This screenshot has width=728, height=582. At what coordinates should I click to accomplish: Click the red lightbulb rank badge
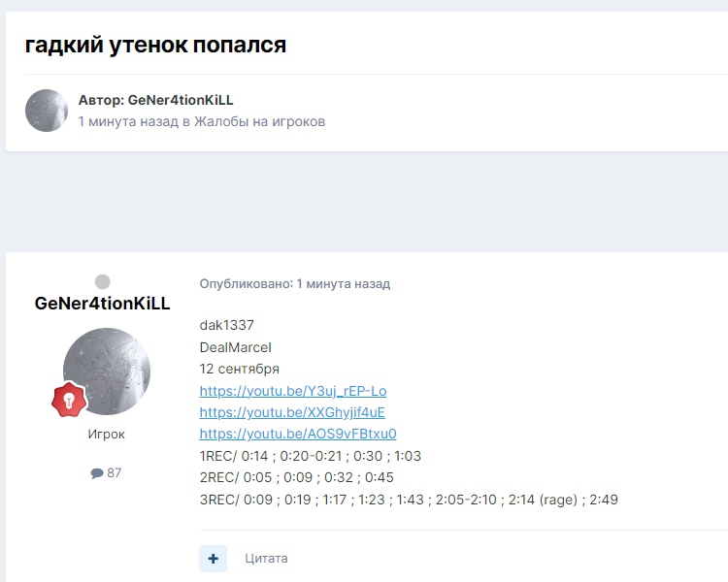[x=70, y=400]
